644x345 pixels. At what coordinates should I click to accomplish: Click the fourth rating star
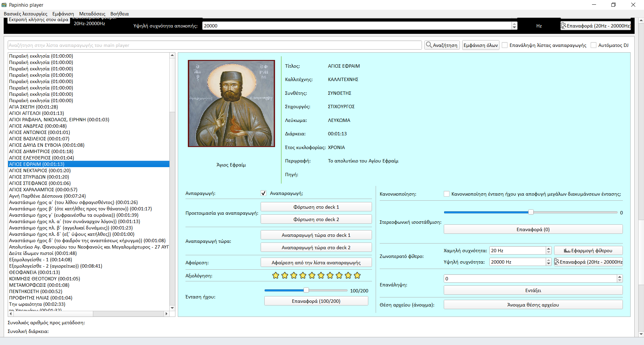(303, 275)
